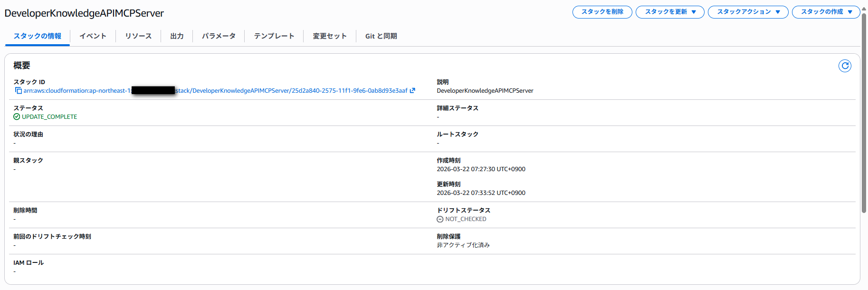
Task: Click the NOT_CHECKED drift status icon
Action: pos(440,219)
